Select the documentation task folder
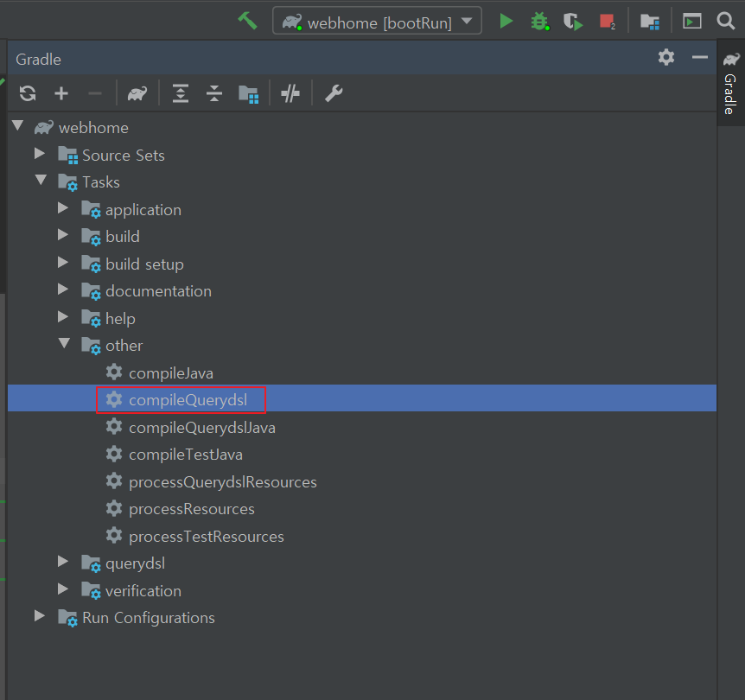745x700 pixels. (x=158, y=291)
